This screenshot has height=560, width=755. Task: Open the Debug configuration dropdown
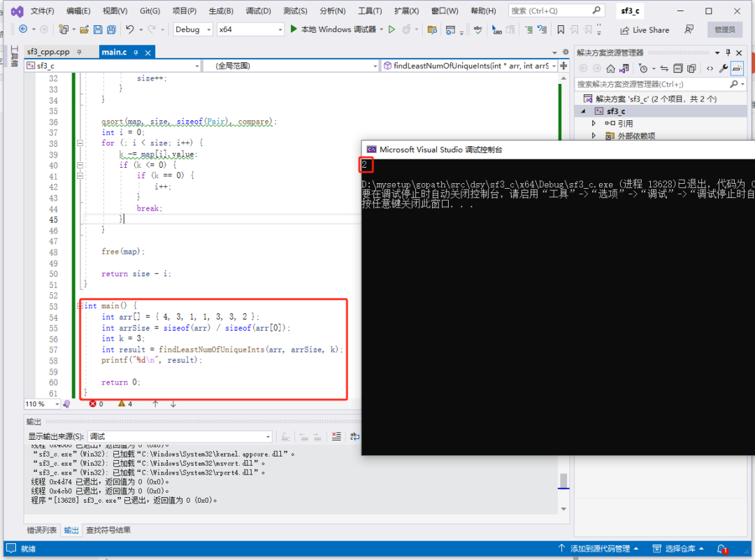point(192,29)
